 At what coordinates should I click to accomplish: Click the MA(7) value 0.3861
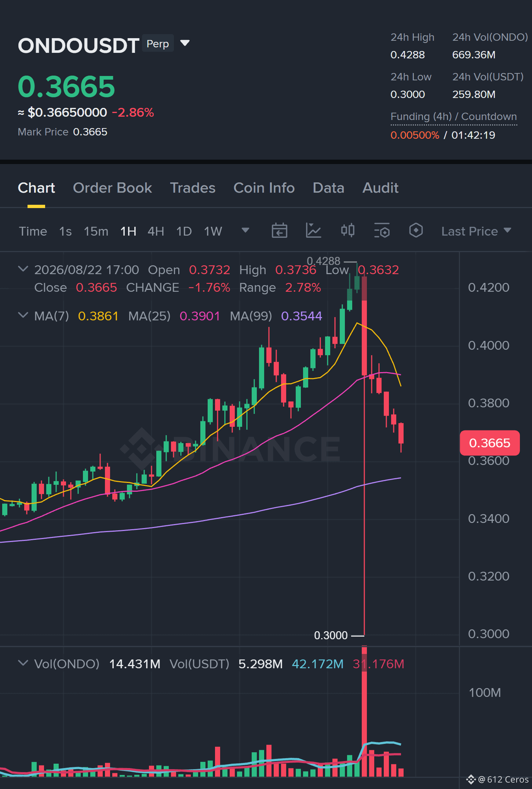click(x=98, y=316)
